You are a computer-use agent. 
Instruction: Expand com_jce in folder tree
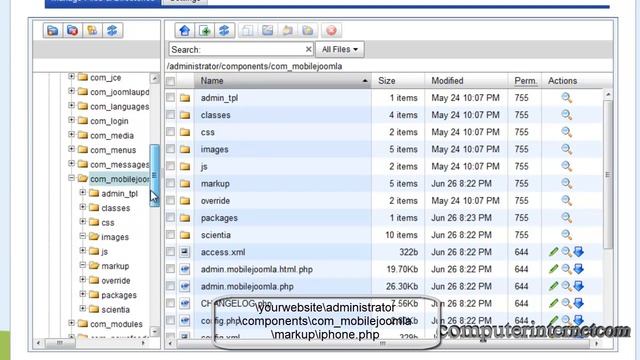tap(71, 76)
